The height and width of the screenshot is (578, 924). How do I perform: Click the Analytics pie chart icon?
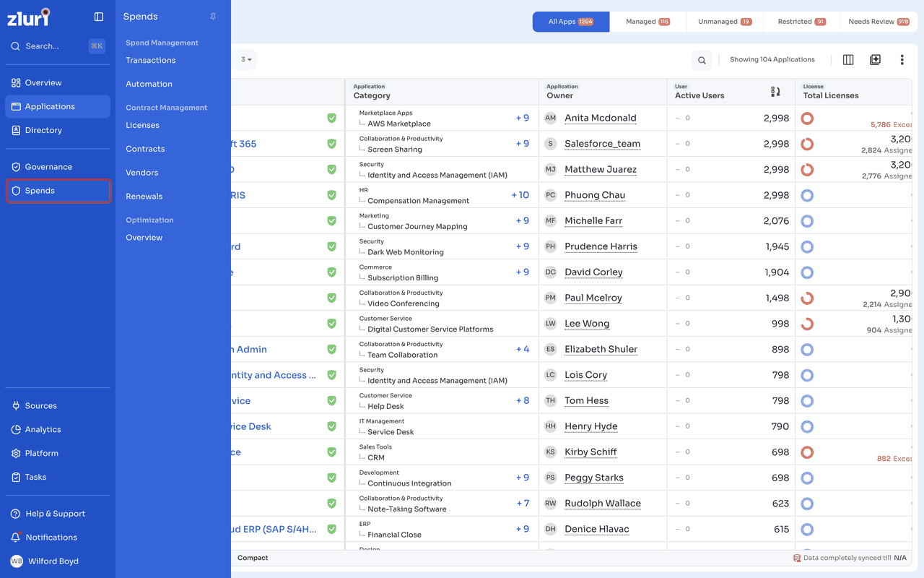point(16,430)
